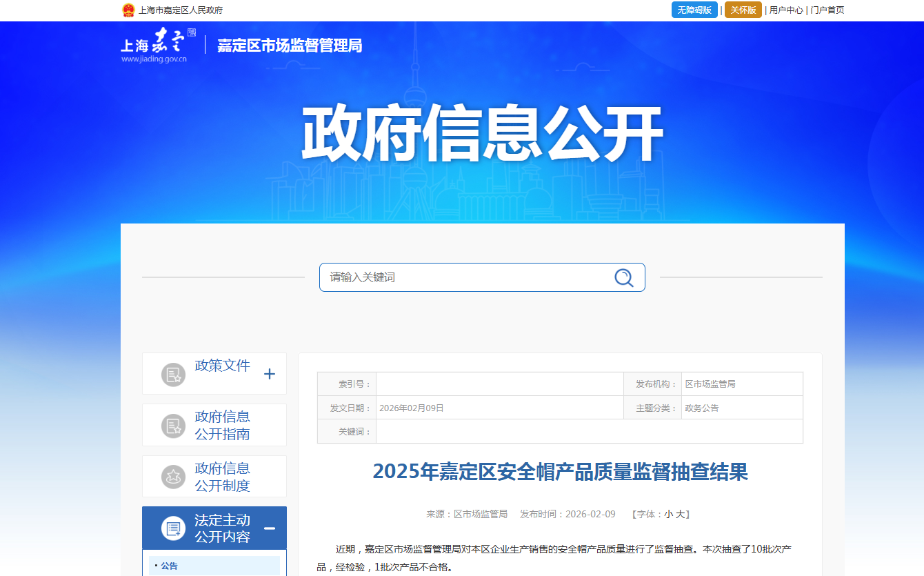
Task: Go to 门户首页 link
Action: coord(827,10)
